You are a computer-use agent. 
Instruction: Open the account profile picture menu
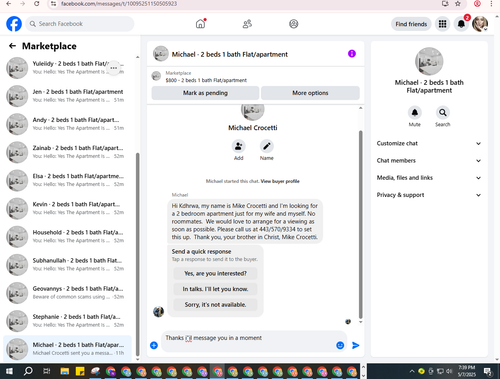click(x=480, y=24)
